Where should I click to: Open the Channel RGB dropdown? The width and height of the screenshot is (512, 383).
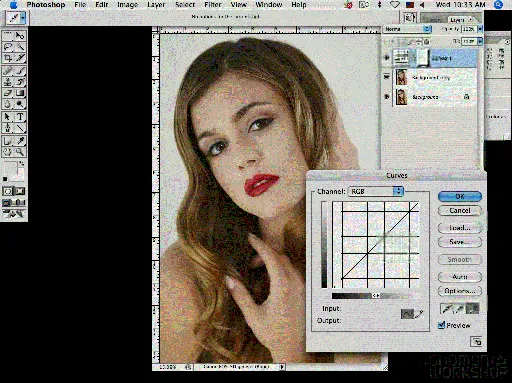[376, 191]
